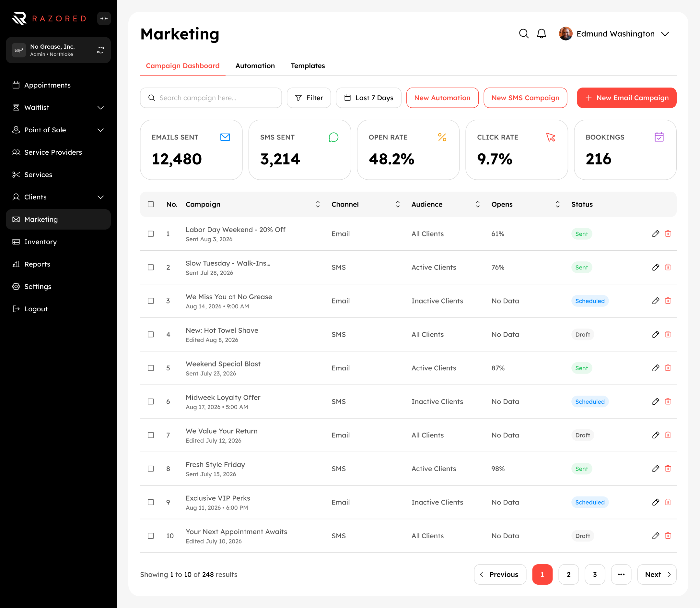This screenshot has width=700, height=608.
Task: Select the Your Next Appointment Awaits checkbox
Action: pyautogui.click(x=151, y=536)
